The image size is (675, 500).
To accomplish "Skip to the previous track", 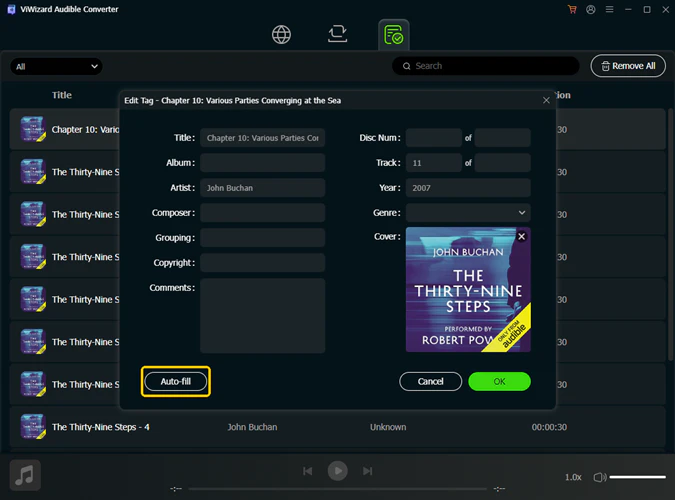I will [307, 471].
